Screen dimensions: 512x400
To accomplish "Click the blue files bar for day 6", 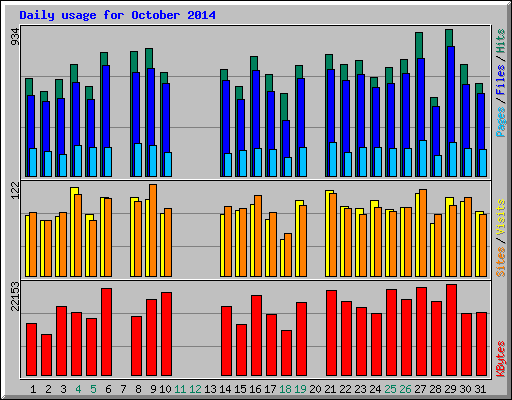I will pos(106,106).
